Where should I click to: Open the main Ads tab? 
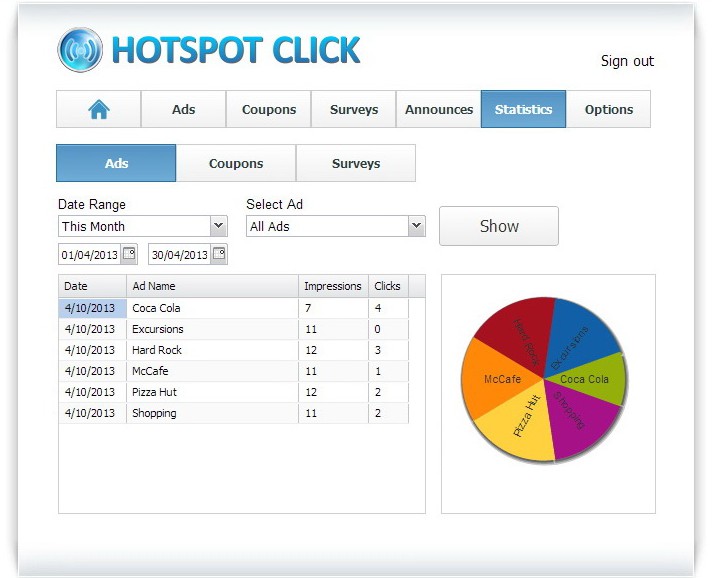183,109
